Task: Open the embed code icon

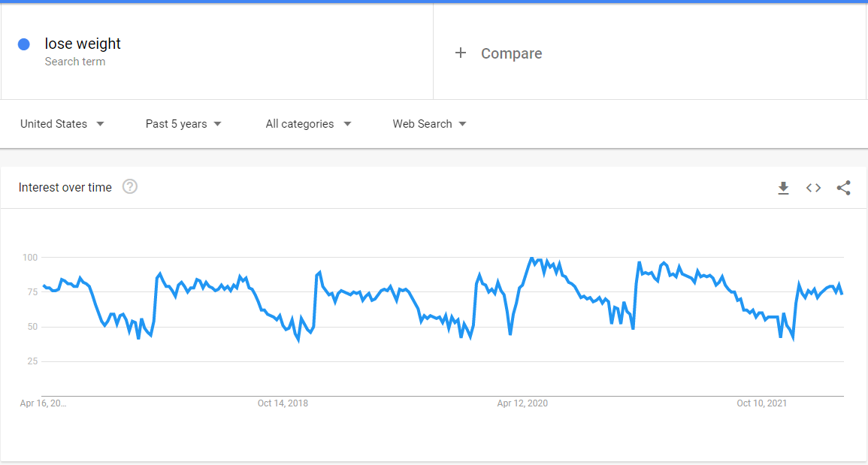Action: click(x=813, y=188)
